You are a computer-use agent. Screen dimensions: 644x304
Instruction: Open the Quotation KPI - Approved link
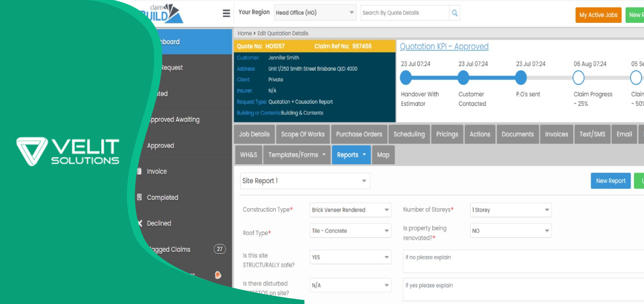pyautogui.click(x=444, y=47)
